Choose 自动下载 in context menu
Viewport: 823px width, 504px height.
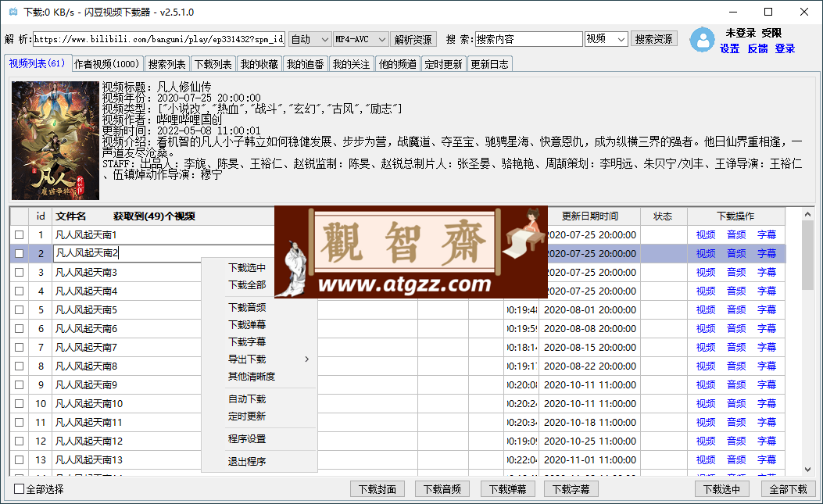click(x=259, y=399)
